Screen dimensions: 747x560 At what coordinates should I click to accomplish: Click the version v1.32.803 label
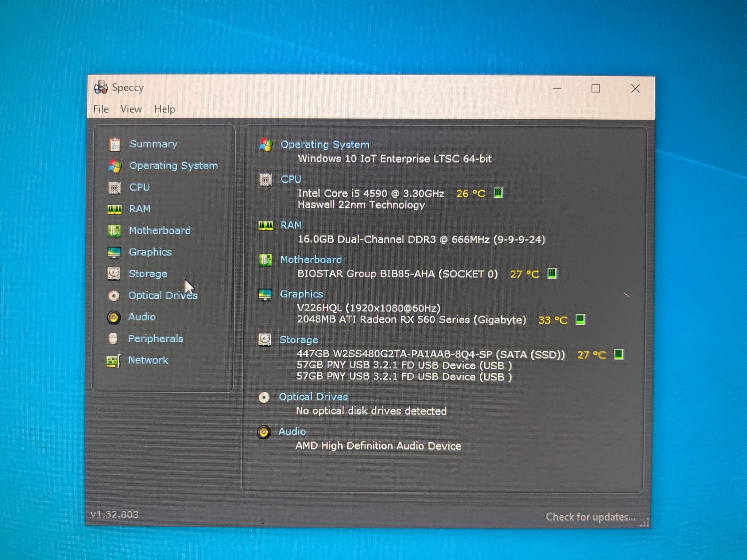coord(115,514)
